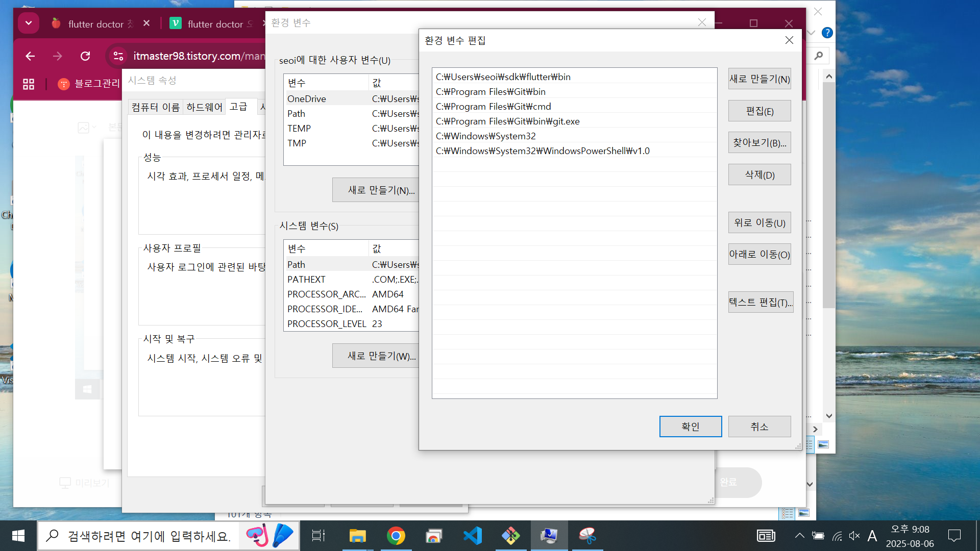Open the notification center icon
The width and height of the screenshot is (980, 551).
click(x=954, y=536)
